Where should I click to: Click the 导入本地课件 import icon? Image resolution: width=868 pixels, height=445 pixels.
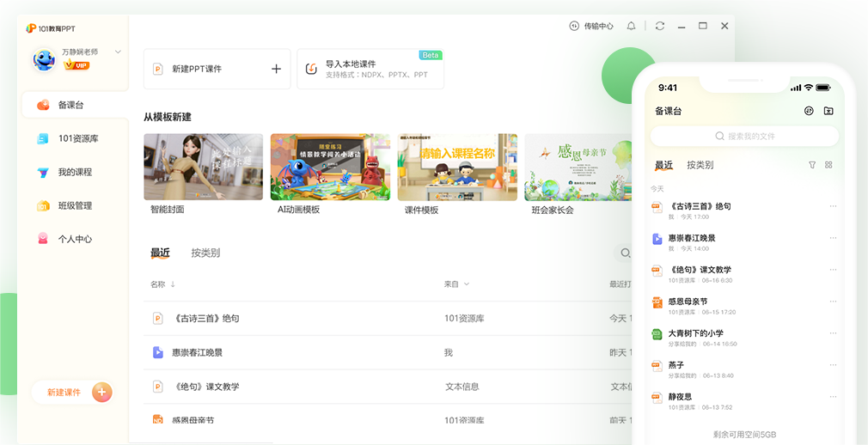[x=312, y=69]
